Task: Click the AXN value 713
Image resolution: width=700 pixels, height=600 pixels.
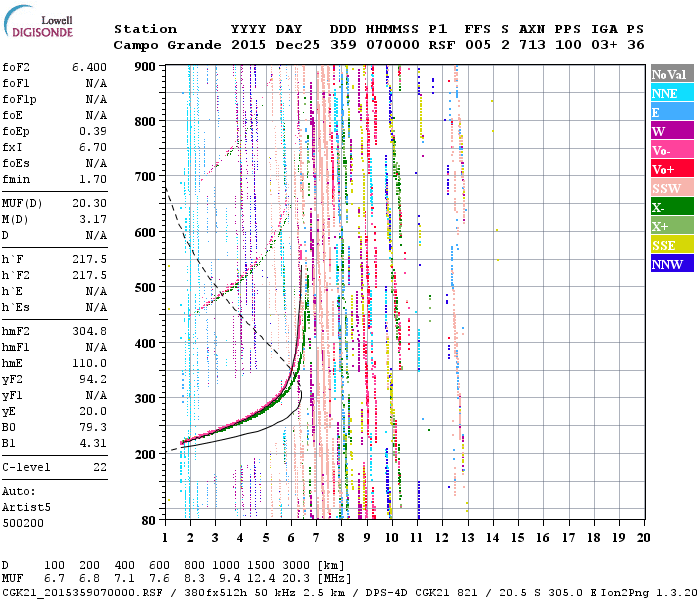Action: click(532, 45)
